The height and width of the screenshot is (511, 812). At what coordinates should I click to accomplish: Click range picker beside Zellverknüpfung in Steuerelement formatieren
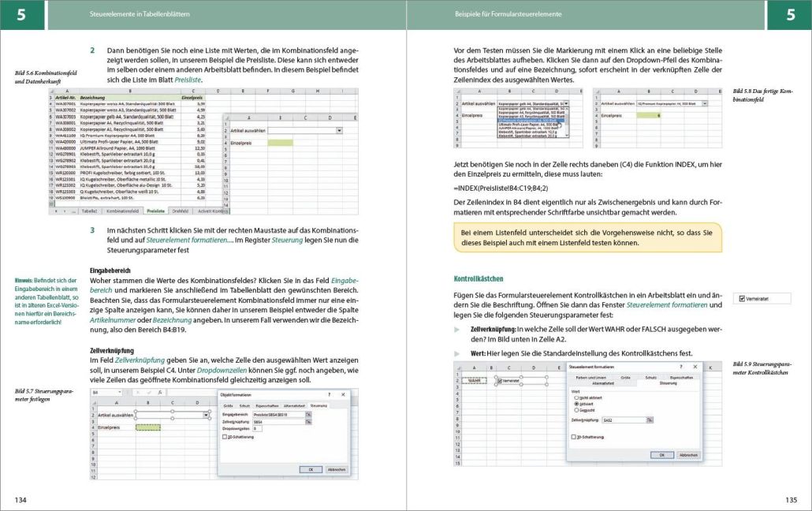[x=650, y=421]
